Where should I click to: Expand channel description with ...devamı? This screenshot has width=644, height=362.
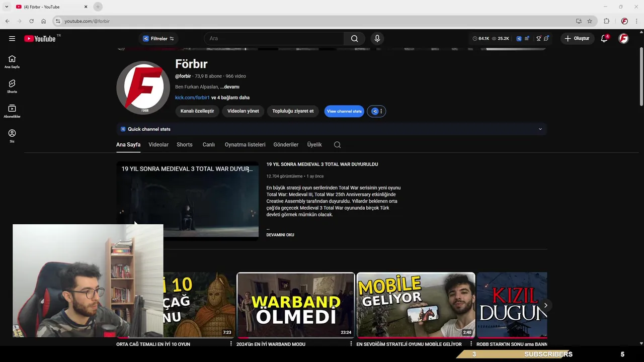229,87
